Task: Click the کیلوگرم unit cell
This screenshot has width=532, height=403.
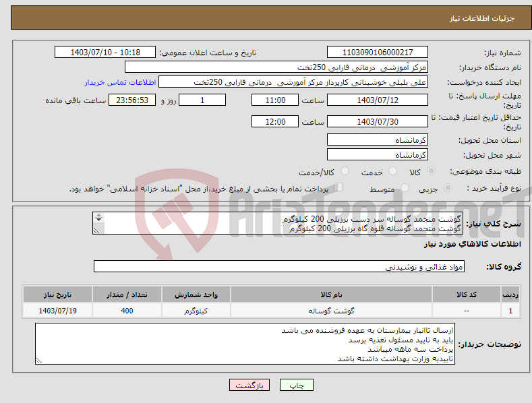Action: point(196,311)
